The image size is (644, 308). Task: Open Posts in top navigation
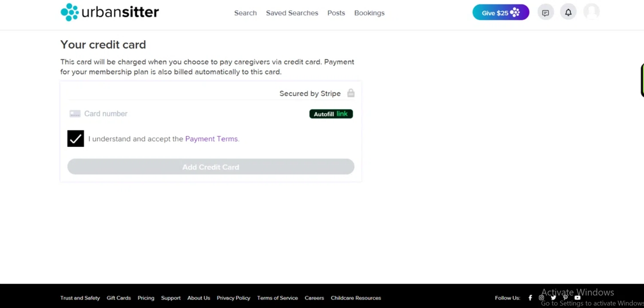[x=336, y=13]
